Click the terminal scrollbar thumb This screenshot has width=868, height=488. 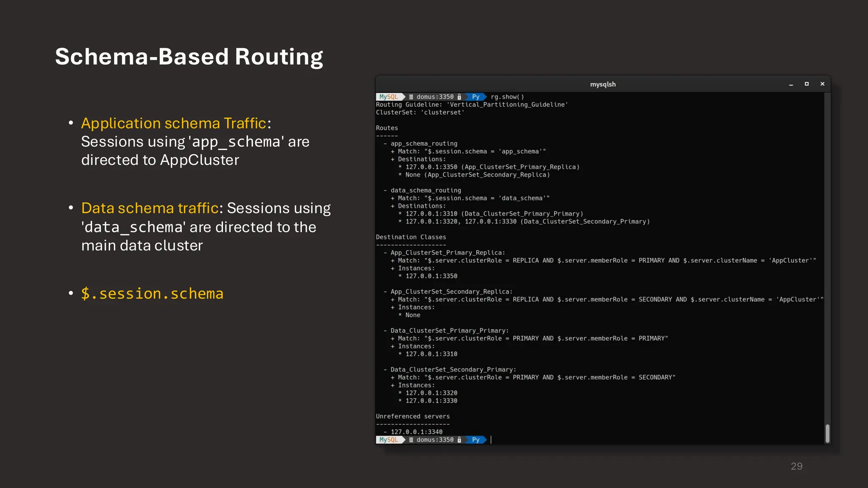[827, 433]
